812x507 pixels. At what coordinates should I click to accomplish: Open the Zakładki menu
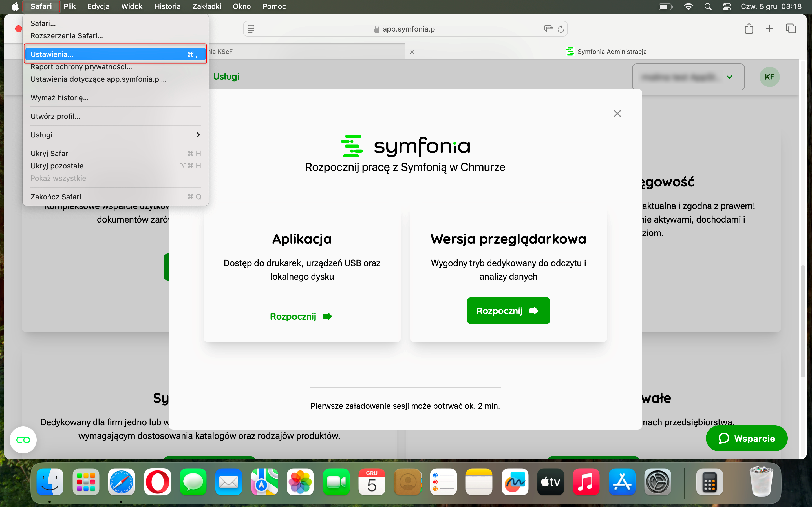(206, 6)
